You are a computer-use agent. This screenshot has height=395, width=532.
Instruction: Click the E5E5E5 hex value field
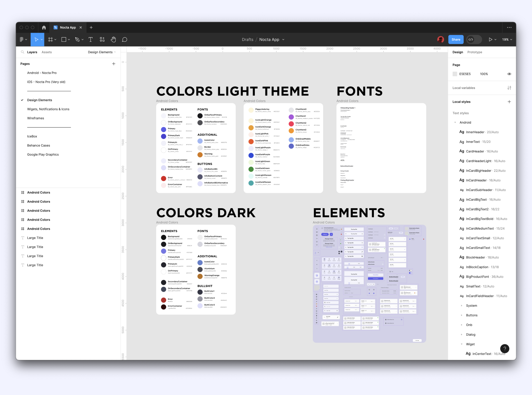pos(465,74)
